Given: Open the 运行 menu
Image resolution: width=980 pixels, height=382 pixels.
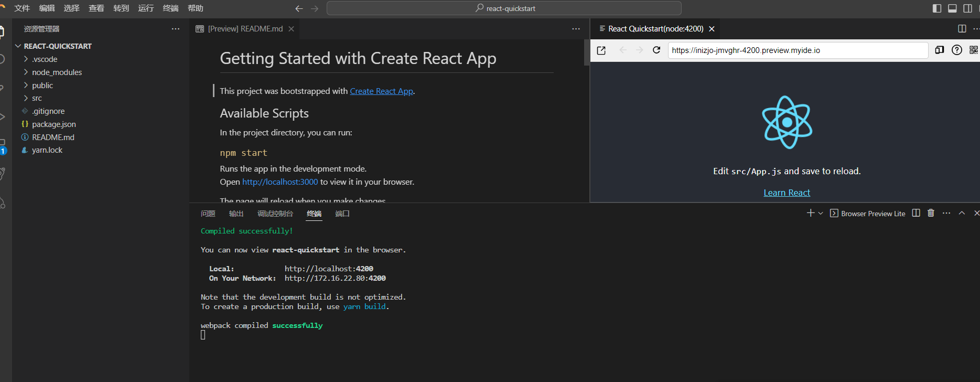Looking at the screenshot, I should pyautogui.click(x=146, y=8).
